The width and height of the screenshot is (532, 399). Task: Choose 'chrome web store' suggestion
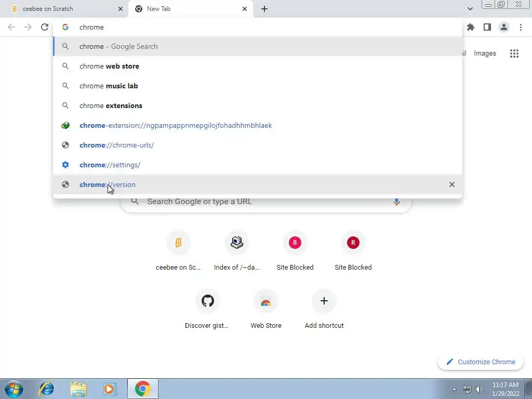pos(258,66)
